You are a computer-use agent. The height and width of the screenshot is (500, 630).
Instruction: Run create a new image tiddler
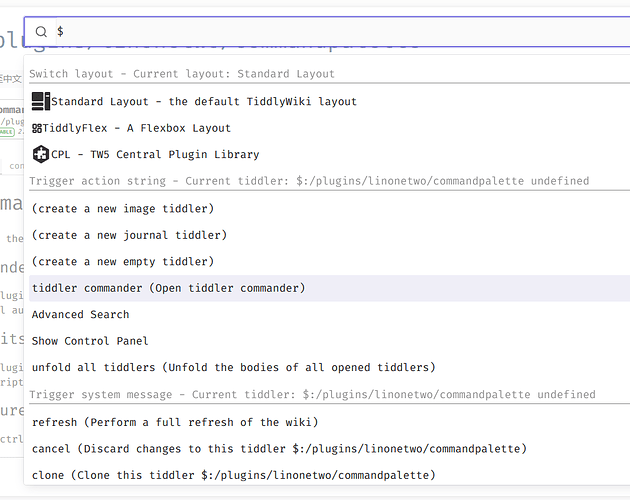click(x=329, y=209)
